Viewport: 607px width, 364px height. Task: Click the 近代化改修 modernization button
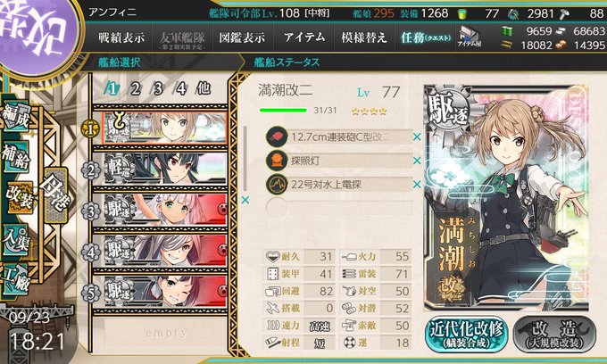pyautogui.click(x=466, y=335)
